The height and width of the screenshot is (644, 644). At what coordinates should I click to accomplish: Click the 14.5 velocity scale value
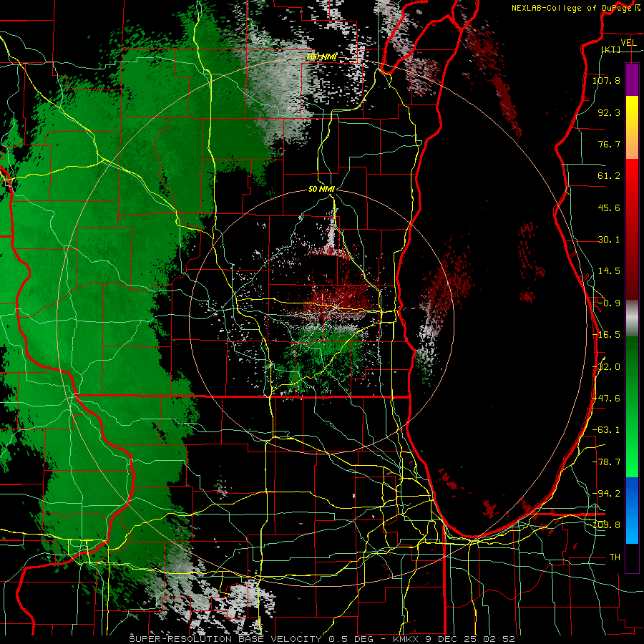coord(609,270)
